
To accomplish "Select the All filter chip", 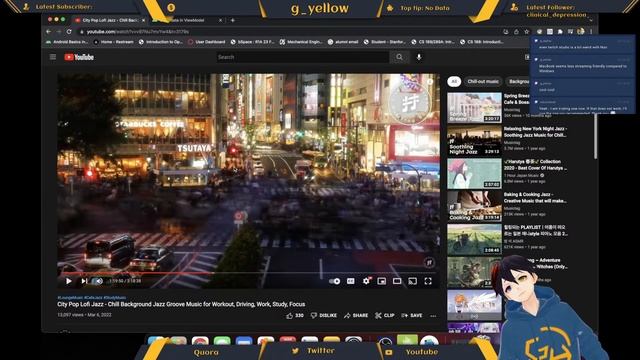I will pyautogui.click(x=454, y=82).
